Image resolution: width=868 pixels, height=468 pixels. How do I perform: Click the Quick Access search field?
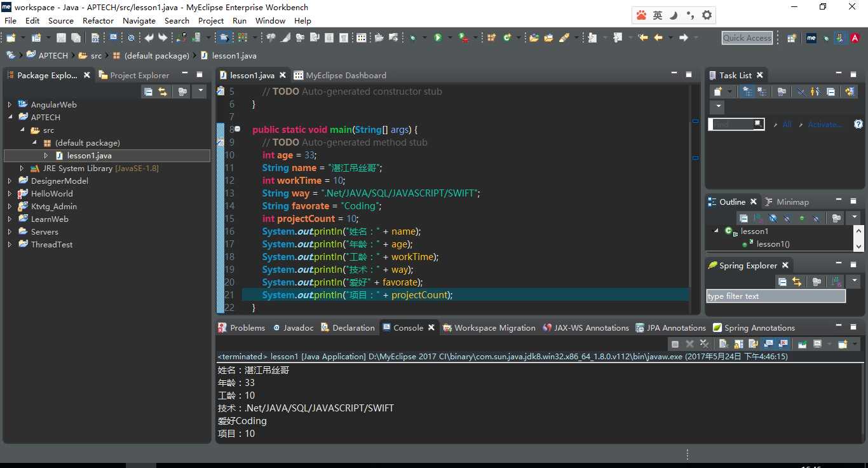click(x=747, y=38)
